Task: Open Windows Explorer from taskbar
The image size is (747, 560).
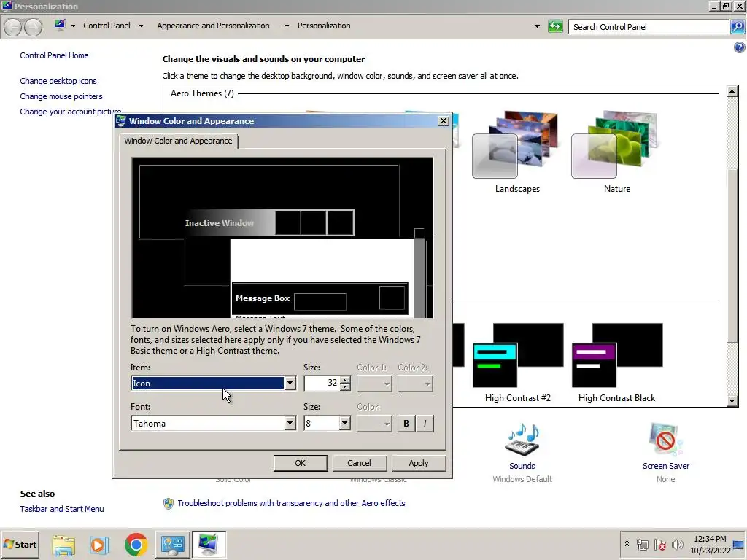Action: coord(63,544)
